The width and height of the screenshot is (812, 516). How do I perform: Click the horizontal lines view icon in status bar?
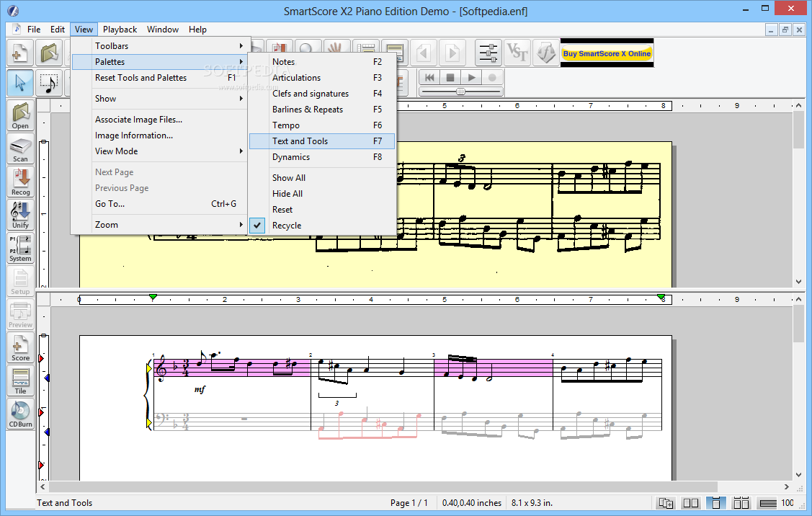click(767, 503)
